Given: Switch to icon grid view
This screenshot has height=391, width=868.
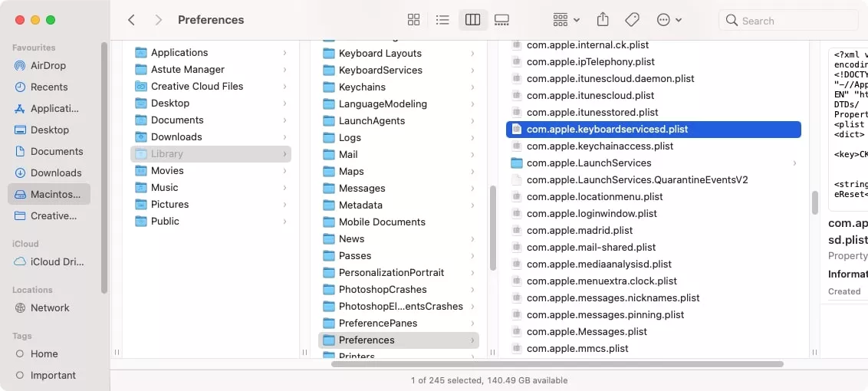Looking at the screenshot, I should click(x=413, y=20).
